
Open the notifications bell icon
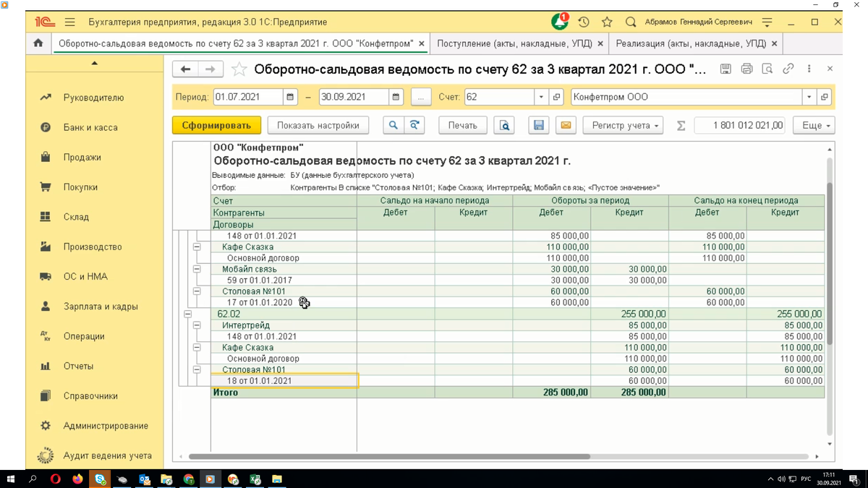point(560,22)
